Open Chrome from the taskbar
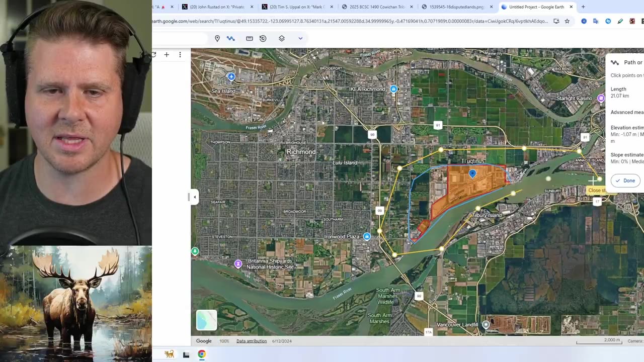Viewport: 644px width, 362px height. tap(202, 354)
